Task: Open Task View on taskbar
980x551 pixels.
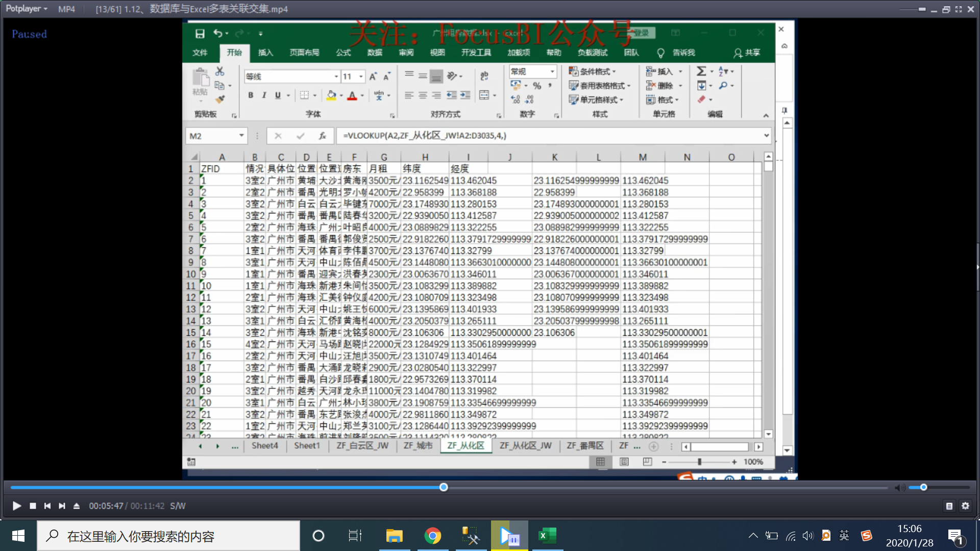Action: 355,536
